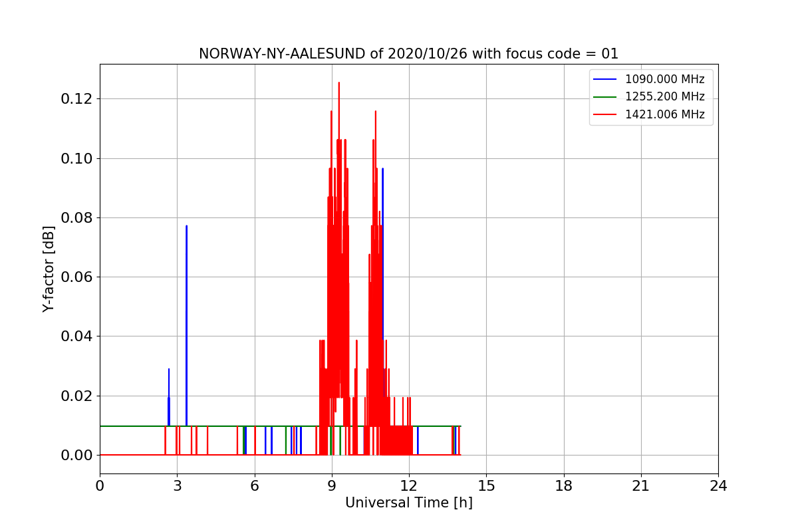Image resolution: width=798 pixels, height=532 pixels.
Task: Click the x-axis tick label 15
Action: [x=486, y=486]
